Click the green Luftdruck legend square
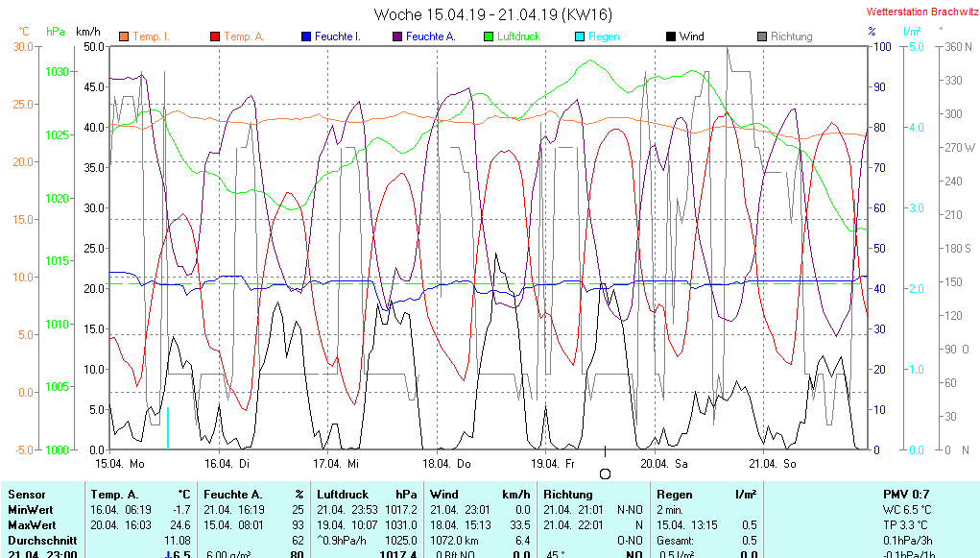 (489, 37)
